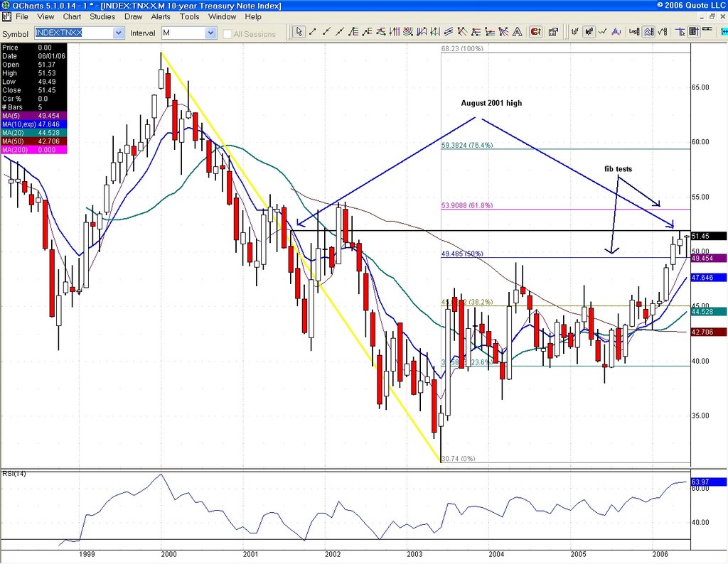Select the Fibonacci retracement levels tool
Image resolution: width=728 pixels, height=564 pixels.
(353, 32)
